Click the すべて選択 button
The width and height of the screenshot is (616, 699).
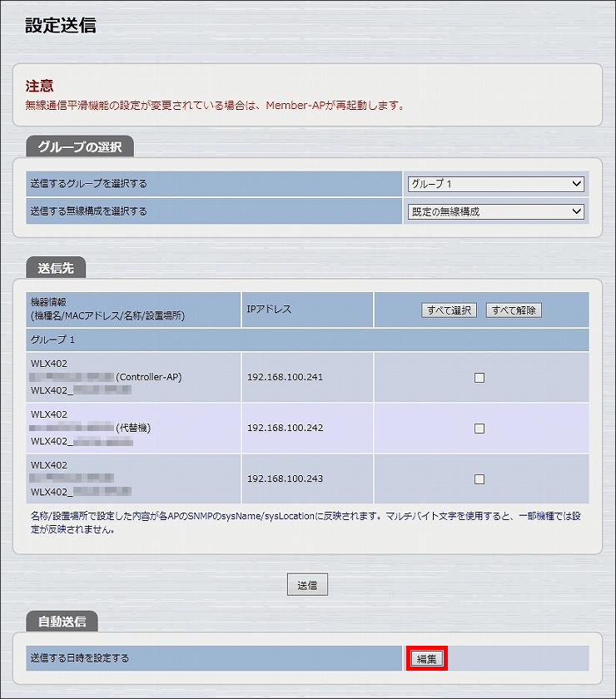tap(449, 310)
